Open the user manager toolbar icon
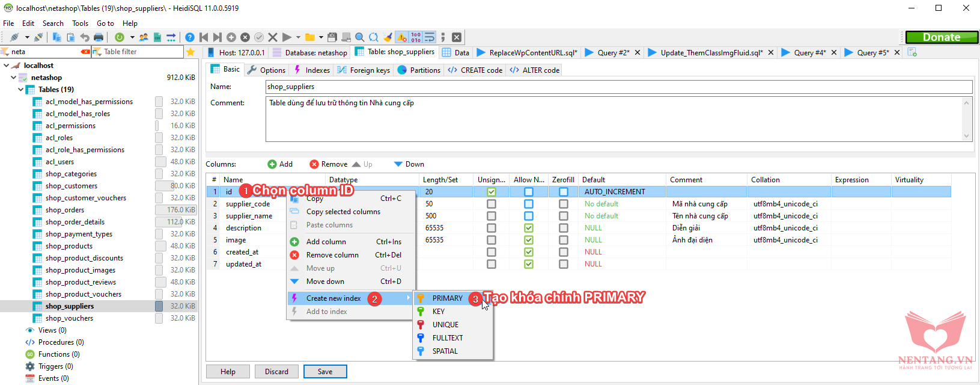 [x=144, y=37]
